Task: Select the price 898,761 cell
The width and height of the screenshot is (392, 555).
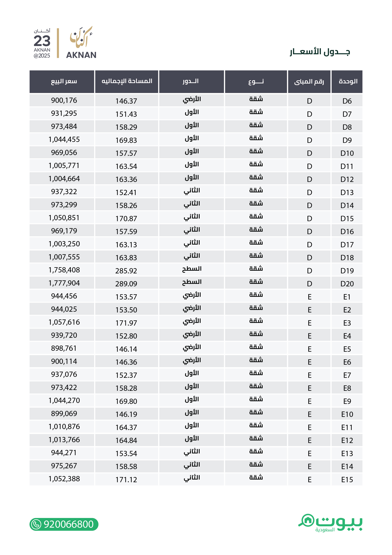Action: [x=64, y=348]
